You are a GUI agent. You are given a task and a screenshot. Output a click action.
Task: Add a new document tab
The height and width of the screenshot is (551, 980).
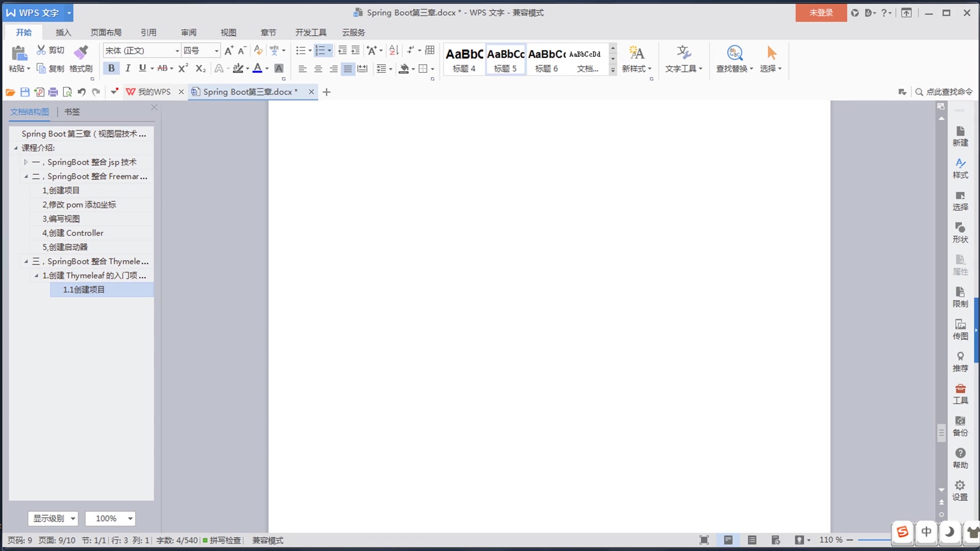pos(327,92)
